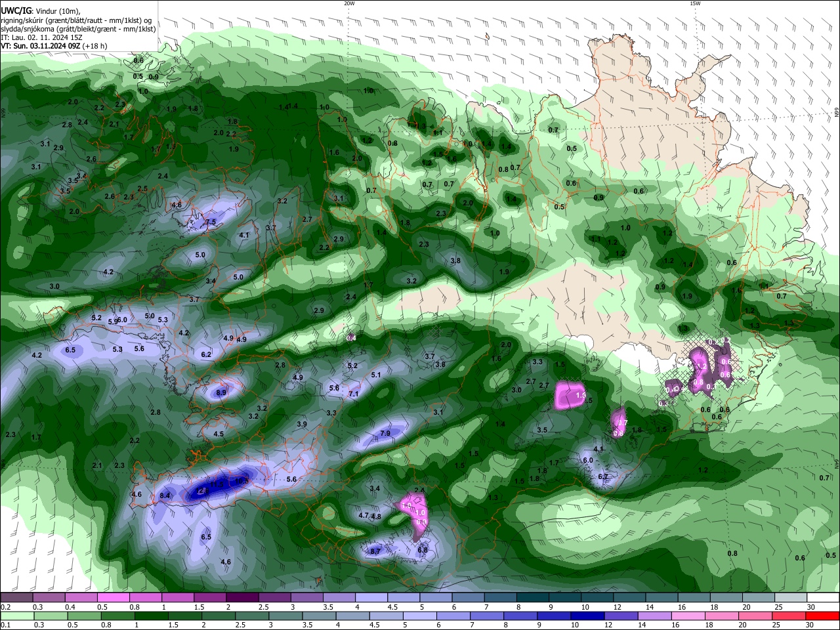Click the 6.8 precipitation value on map
840x630 pixels.
[423, 550]
